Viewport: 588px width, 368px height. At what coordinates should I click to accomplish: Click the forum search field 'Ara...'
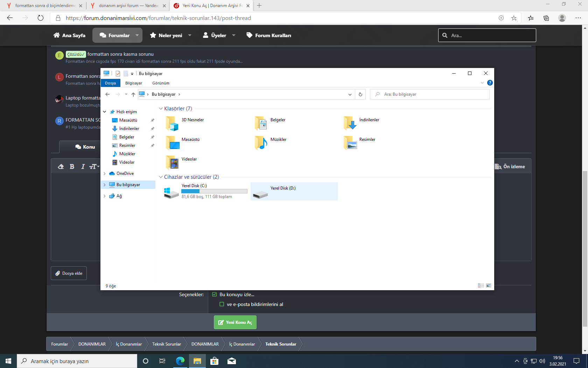[x=487, y=35]
